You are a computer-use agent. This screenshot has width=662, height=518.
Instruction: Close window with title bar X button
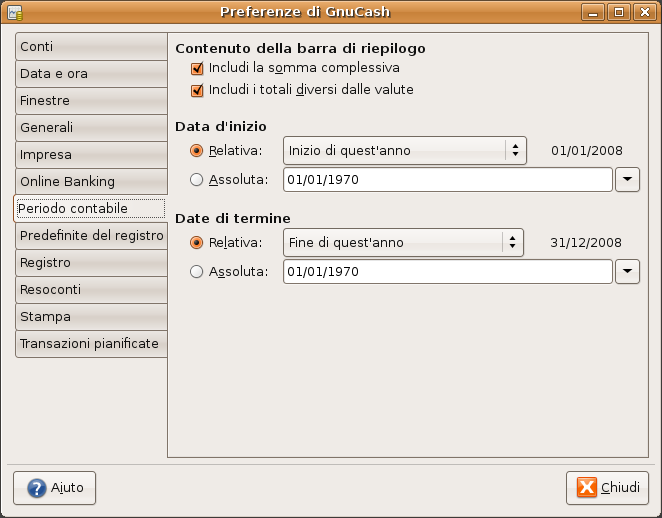click(645, 12)
